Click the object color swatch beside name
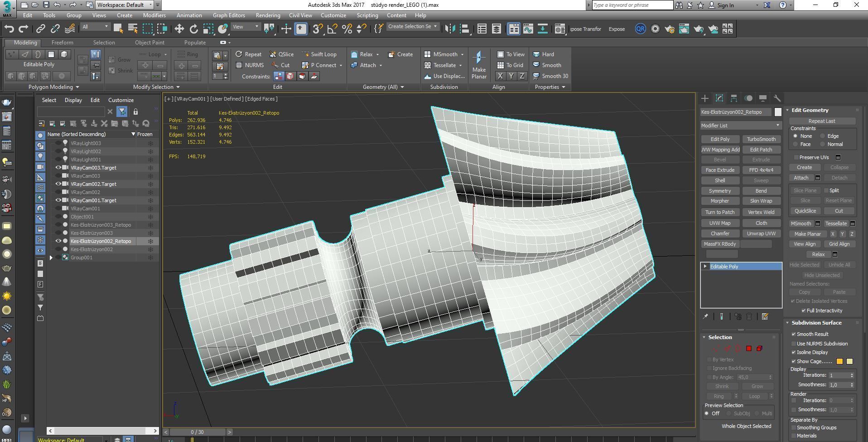The image size is (868, 442). click(778, 112)
